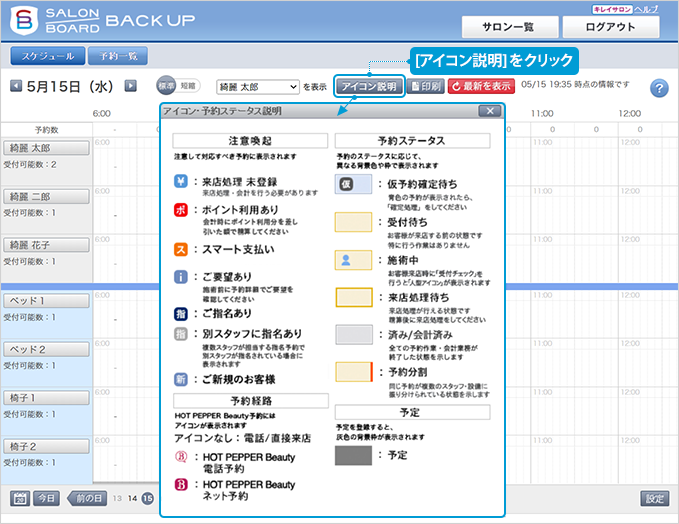Click the navy ご指名あり icon
Image resolution: width=679 pixels, height=524 pixels.
pyautogui.click(x=181, y=314)
